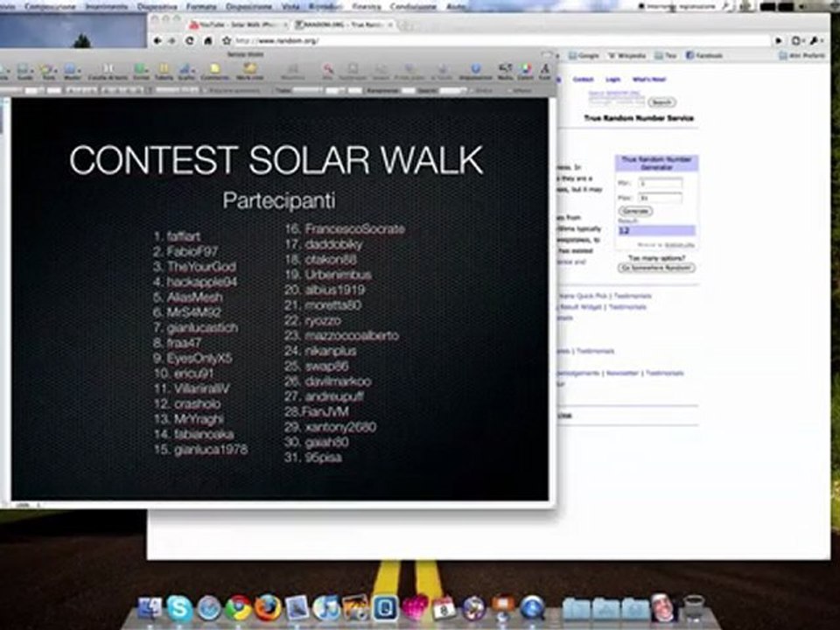
Task: Insert a text box with Casella di testo
Action: pyautogui.click(x=108, y=72)
